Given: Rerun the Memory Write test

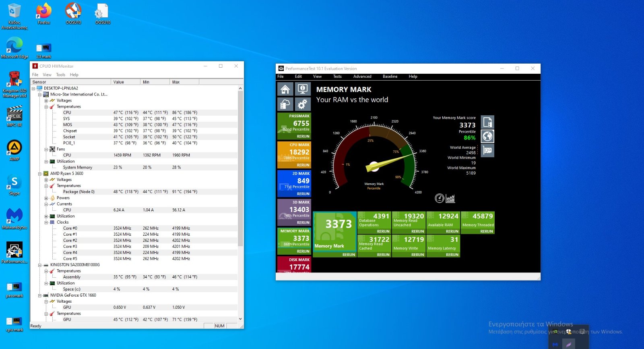Looking at the screenshot, I should (x=418, y=255).
